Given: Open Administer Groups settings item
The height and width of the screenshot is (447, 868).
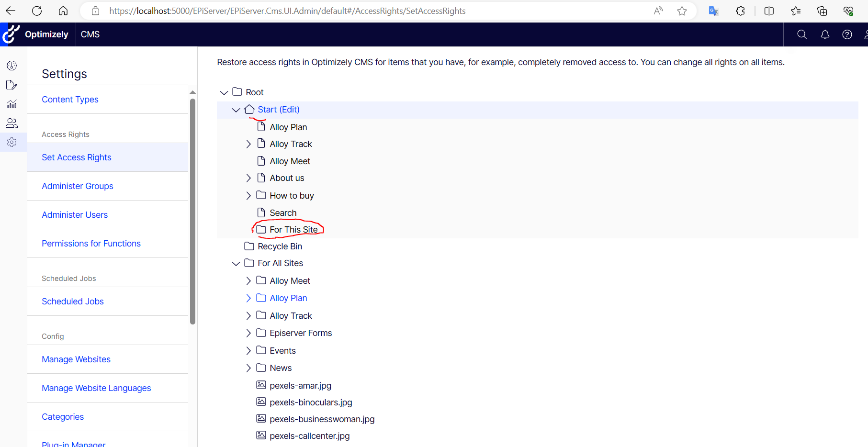Looking at the screenshot, I should click(x=78, y=186).
